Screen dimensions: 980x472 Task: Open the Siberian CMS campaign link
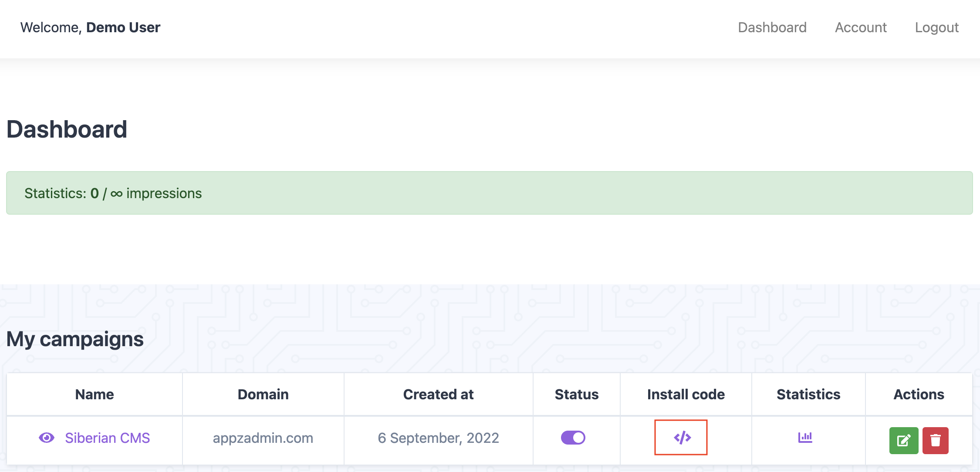point(107,438)
